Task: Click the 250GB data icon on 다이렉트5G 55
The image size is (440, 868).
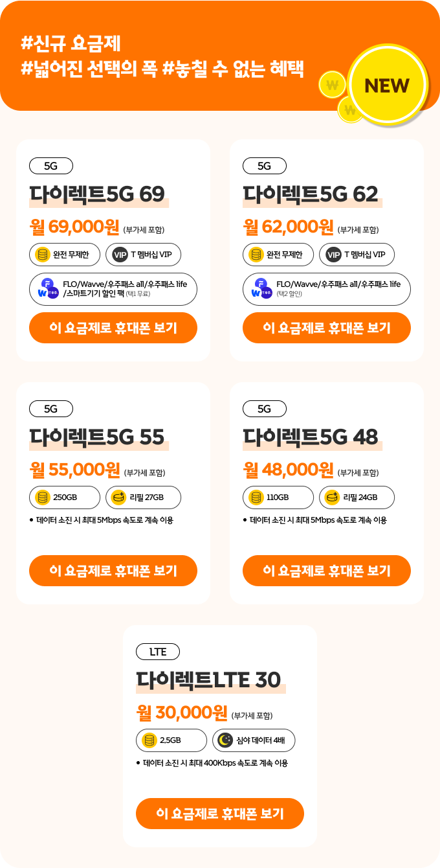Action: (x=43, y=497)
